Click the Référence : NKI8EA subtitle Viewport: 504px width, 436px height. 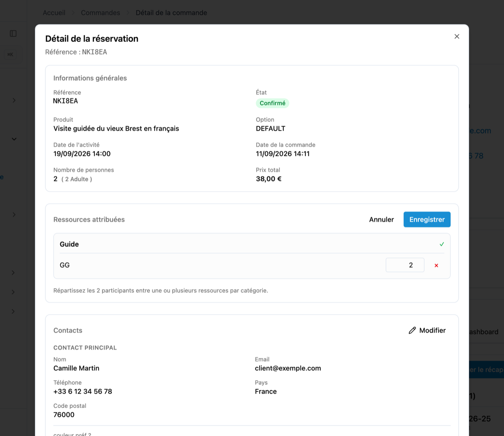point(76,52)
